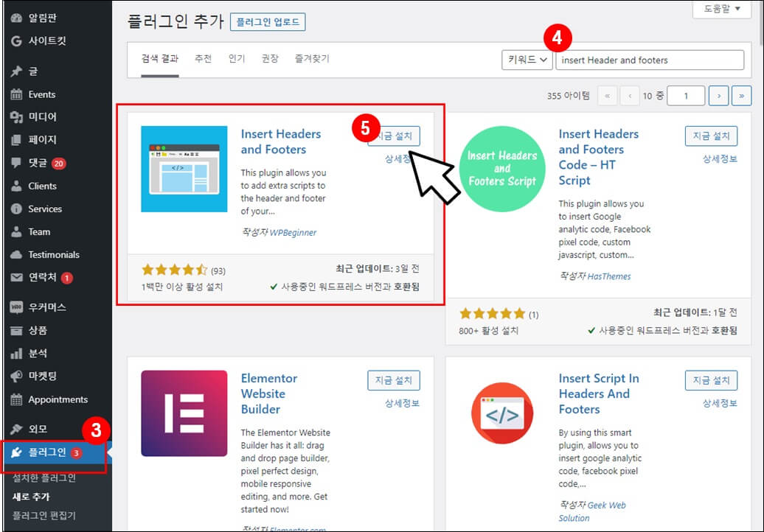Click the 댓글 comment bubble icon

click(x=16, y=163)
